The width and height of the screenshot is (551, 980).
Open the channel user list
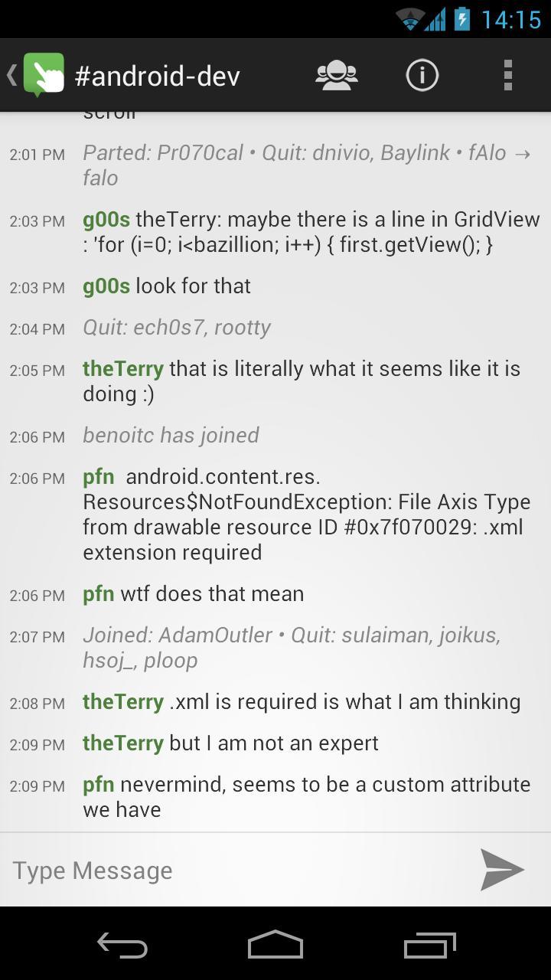[337, 75]
